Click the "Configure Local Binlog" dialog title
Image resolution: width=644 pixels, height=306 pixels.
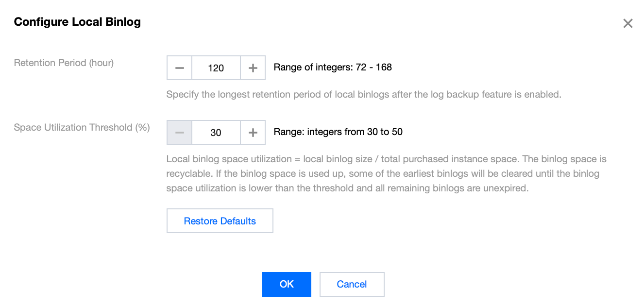[x=77, y=22]
